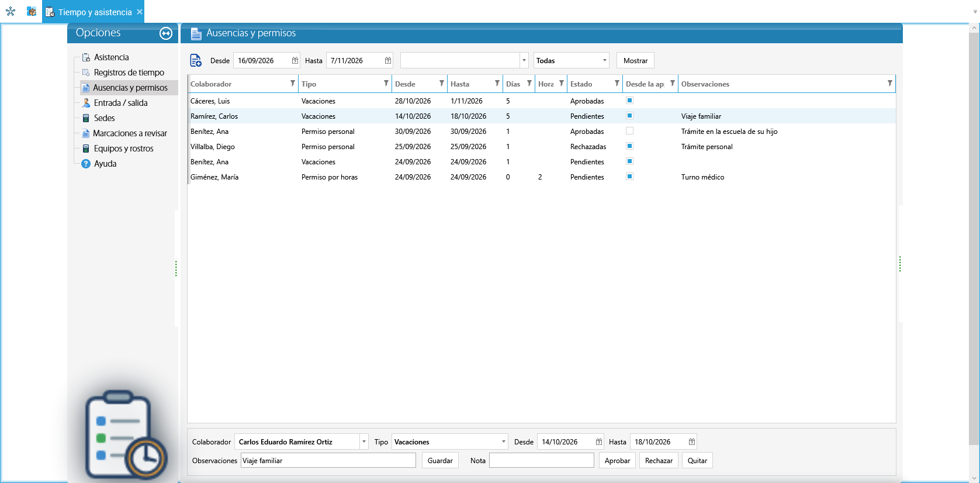Viewport: 980px width, 483px height.
Task: Open filter on the Desde column header
Action: point(442,84)
